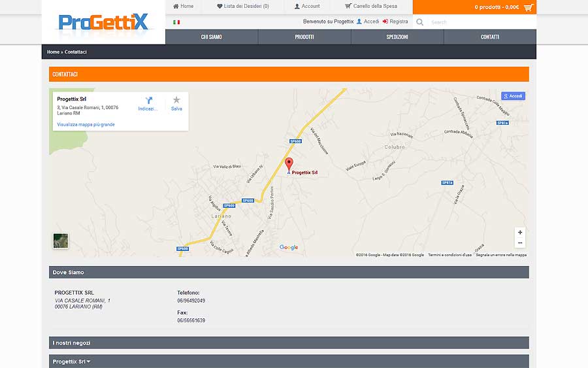Click the Indicazioni directions arrow icon
This screenshot has height=368, width=588.
[x=148, y=100]
